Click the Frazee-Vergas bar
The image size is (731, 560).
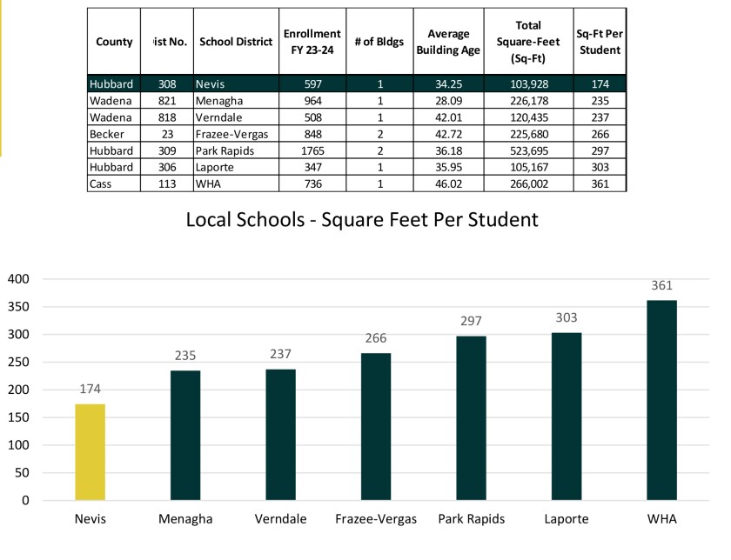tap(376, 426)
